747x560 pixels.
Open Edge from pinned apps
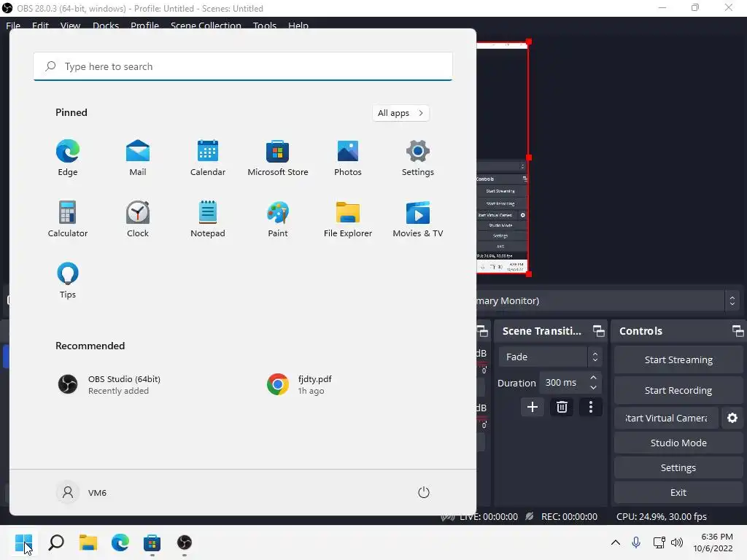(x=68, y=158)
